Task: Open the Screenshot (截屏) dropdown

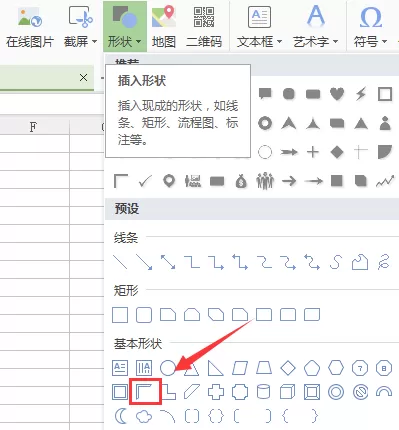Action: tap(80, 28)
